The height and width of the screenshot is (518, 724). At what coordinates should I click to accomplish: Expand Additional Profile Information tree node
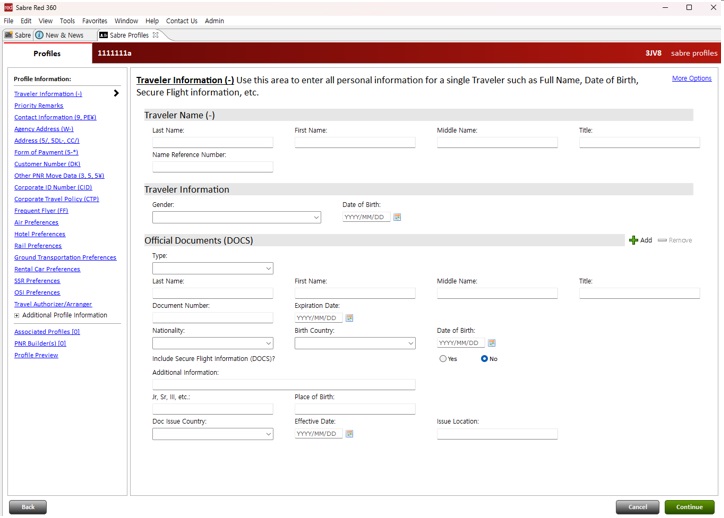tap(17, 315)
